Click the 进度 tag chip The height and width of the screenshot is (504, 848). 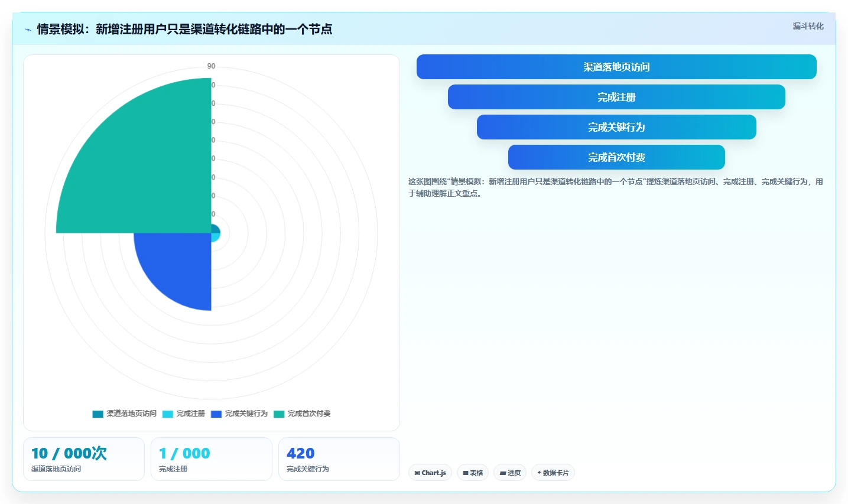[510, 473]
